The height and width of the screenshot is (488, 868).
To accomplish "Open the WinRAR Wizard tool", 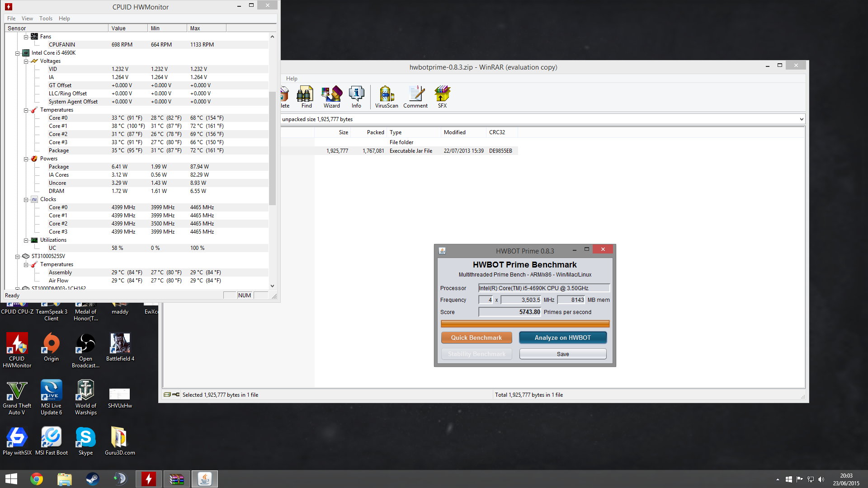I will [x=331, y=97].
